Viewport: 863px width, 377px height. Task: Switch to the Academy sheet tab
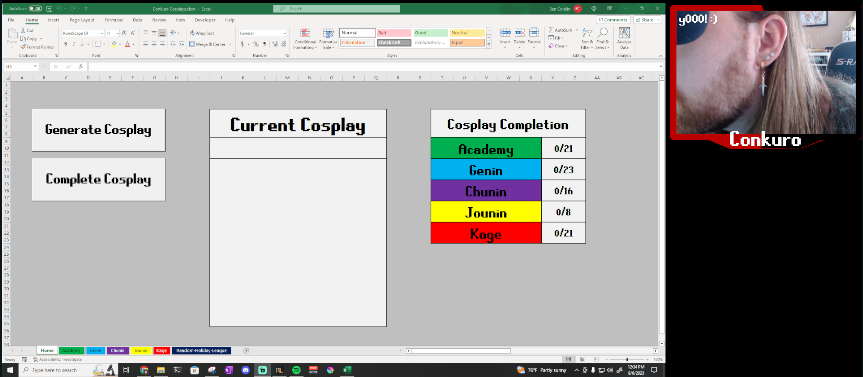pos(71,351)
